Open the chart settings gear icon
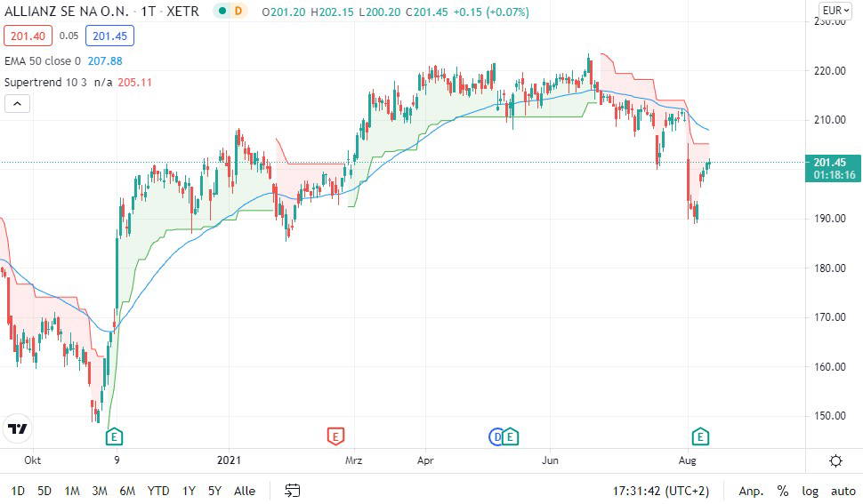863x504 pixels. tap(835, 460)
